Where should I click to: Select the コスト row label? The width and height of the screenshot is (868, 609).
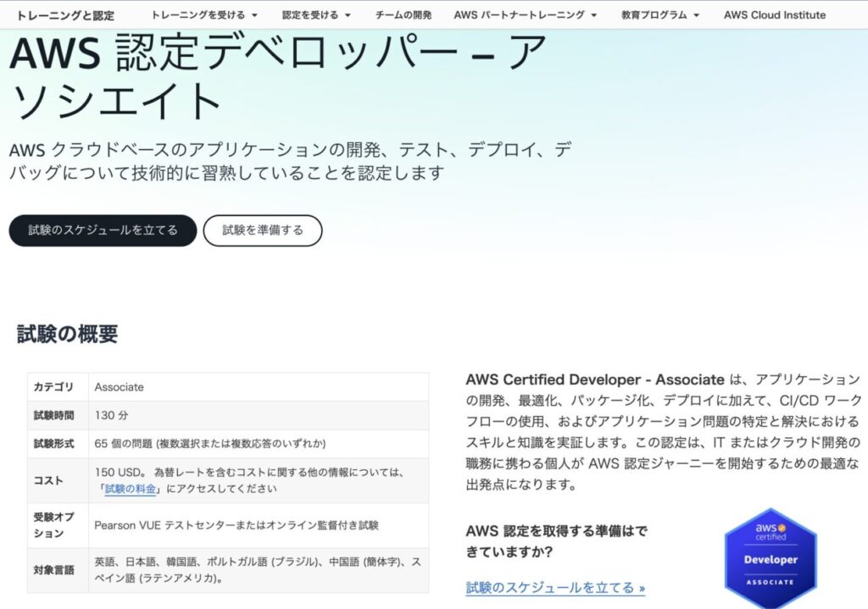click(48, 480)
